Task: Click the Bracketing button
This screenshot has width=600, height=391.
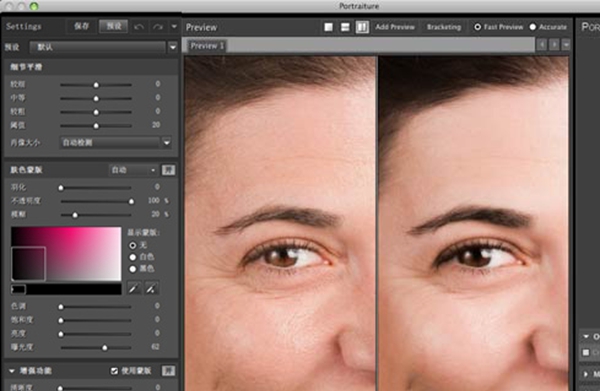Action: [x=444, y=27]
